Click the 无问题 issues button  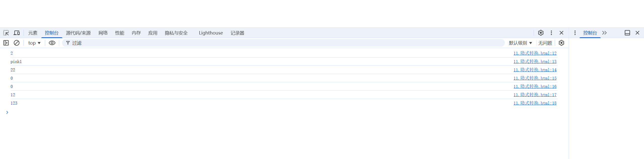(x=545, y=43)
